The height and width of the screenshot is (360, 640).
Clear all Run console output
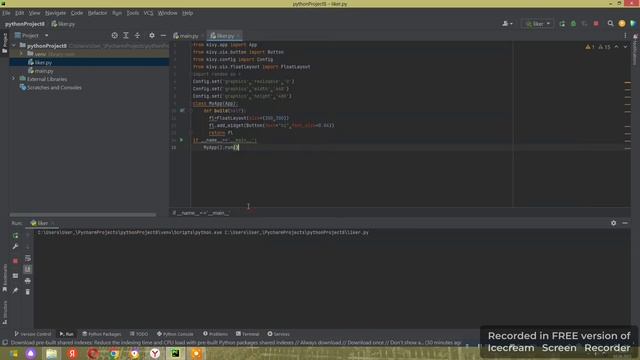[x=28, y=292]
